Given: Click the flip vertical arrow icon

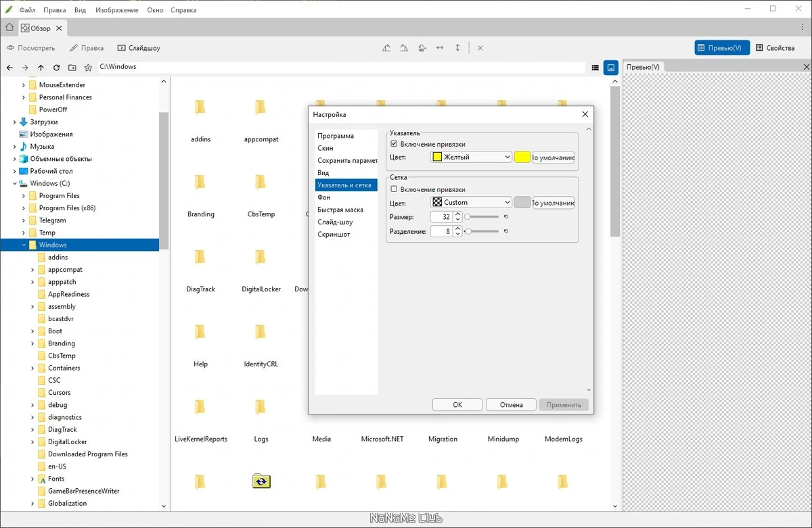Looking at the screenshot, I should (457, 48).
